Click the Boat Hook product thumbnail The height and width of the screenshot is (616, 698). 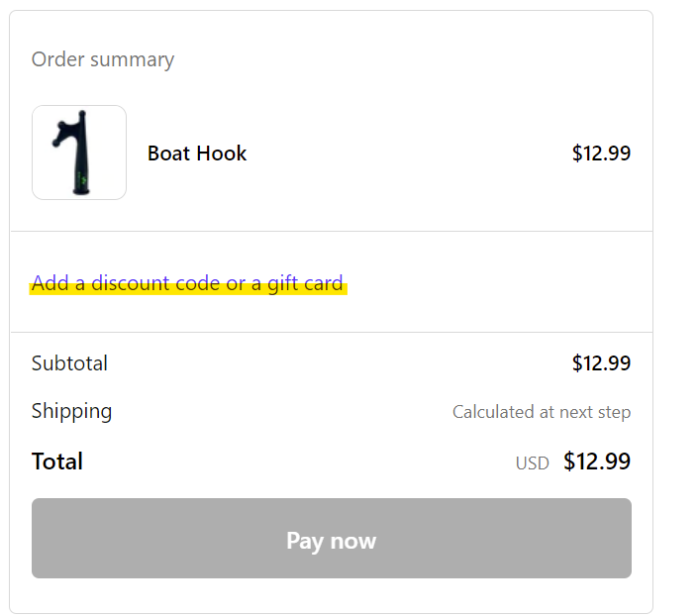click(79, 153)
